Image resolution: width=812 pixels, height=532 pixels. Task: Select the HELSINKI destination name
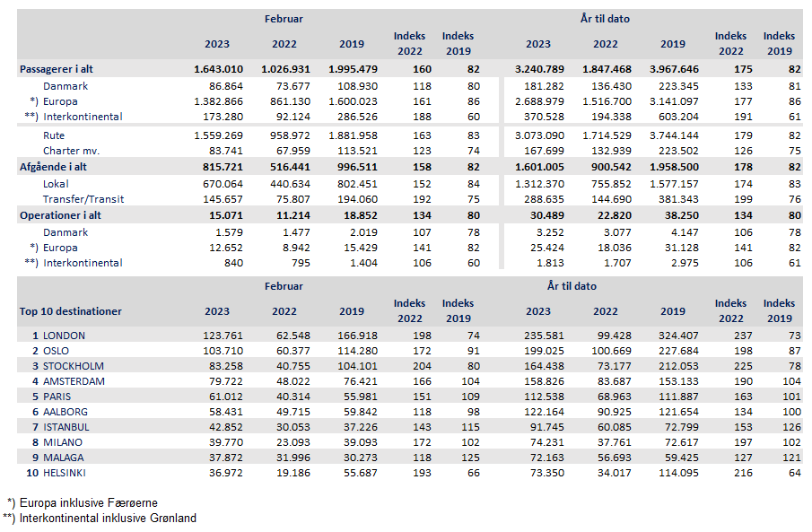coord(68,473)
